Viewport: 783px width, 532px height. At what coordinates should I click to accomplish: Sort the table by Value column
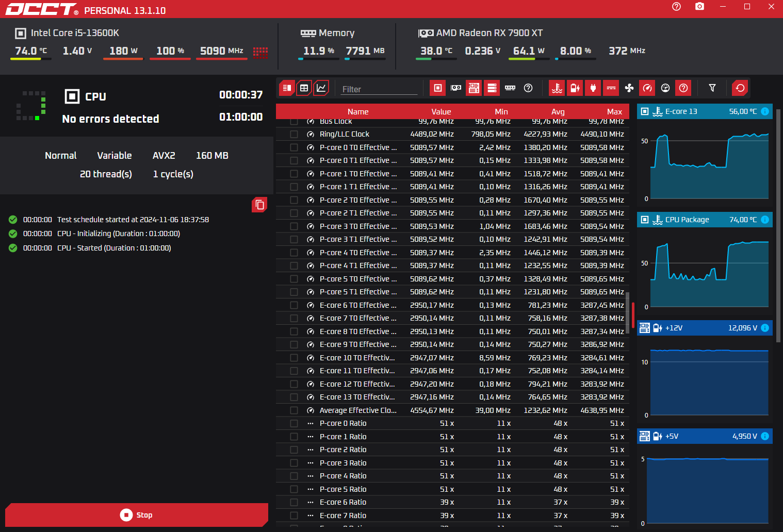pos(441,112)
